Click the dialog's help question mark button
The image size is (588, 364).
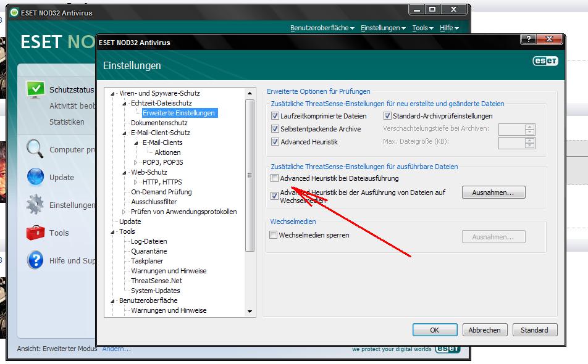[529, 40]
